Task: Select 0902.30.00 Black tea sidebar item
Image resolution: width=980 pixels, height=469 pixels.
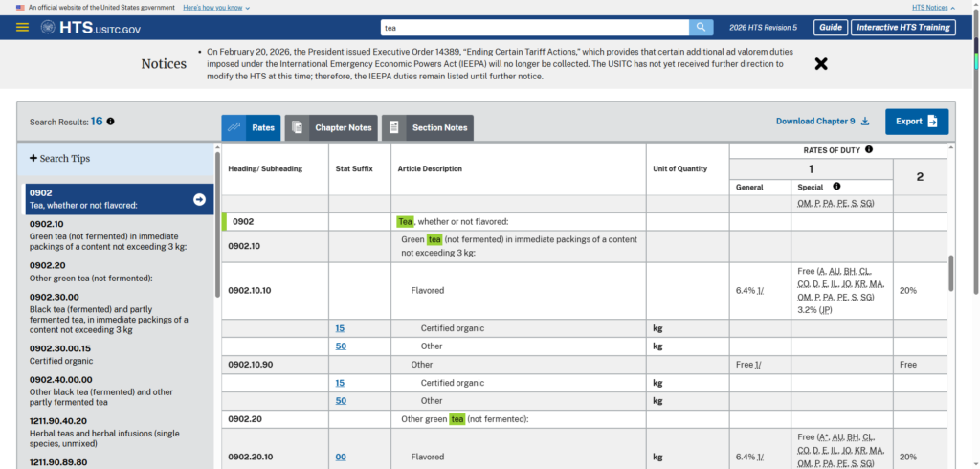Action: click(x=119, y=313)
